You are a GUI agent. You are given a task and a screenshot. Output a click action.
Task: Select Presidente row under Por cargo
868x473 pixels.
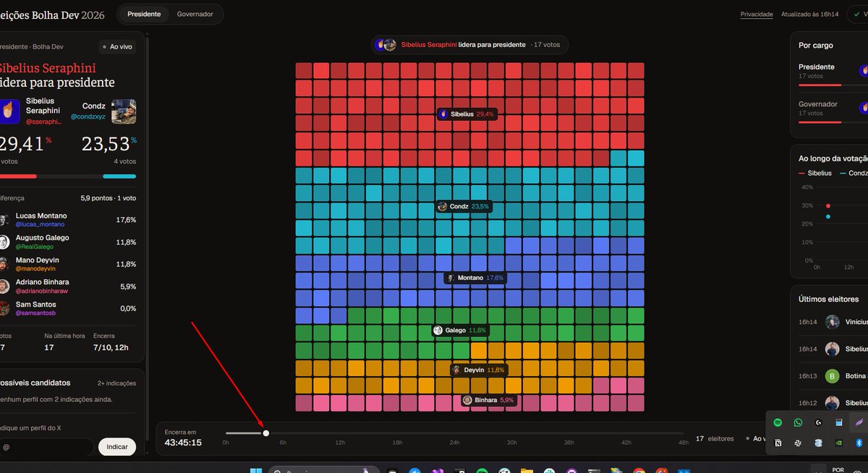(x=833, y=74)
